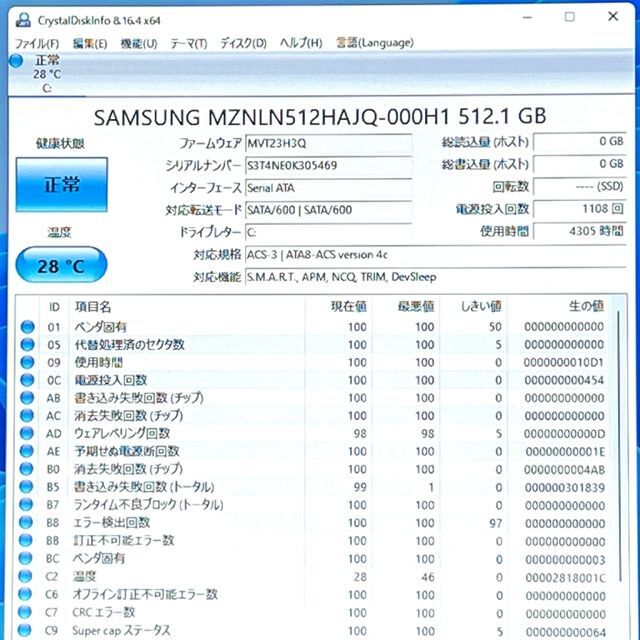Click status dot for エラー検出回数

[26, 522]
